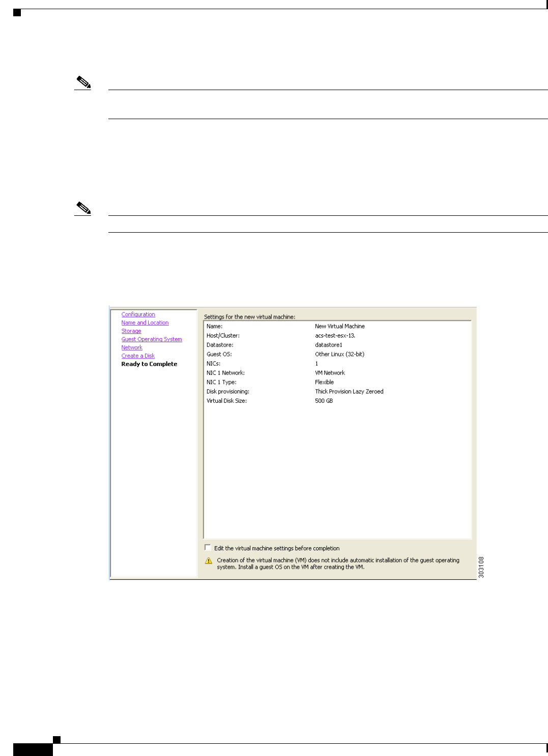
Task: Enable Edit the virtual machine settings checkbox
Action: (208, 548)
